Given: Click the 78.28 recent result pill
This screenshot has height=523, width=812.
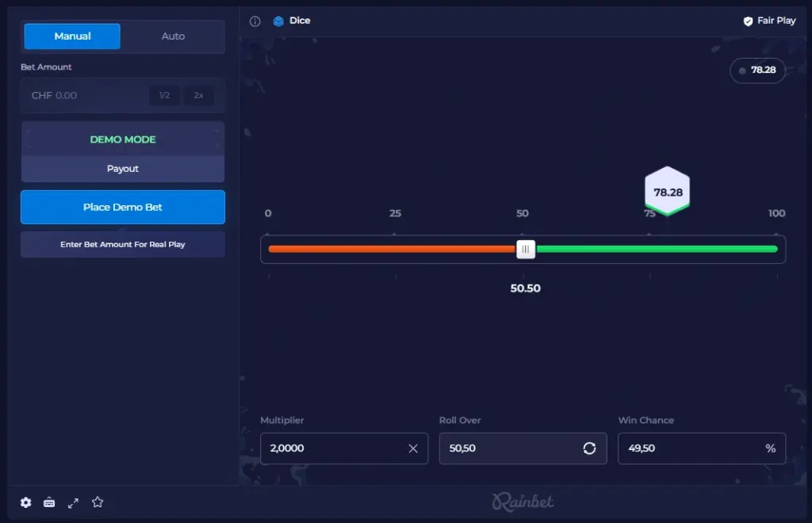Looking at the screenshot, I should pyautogui.click(x=757, y=71).
